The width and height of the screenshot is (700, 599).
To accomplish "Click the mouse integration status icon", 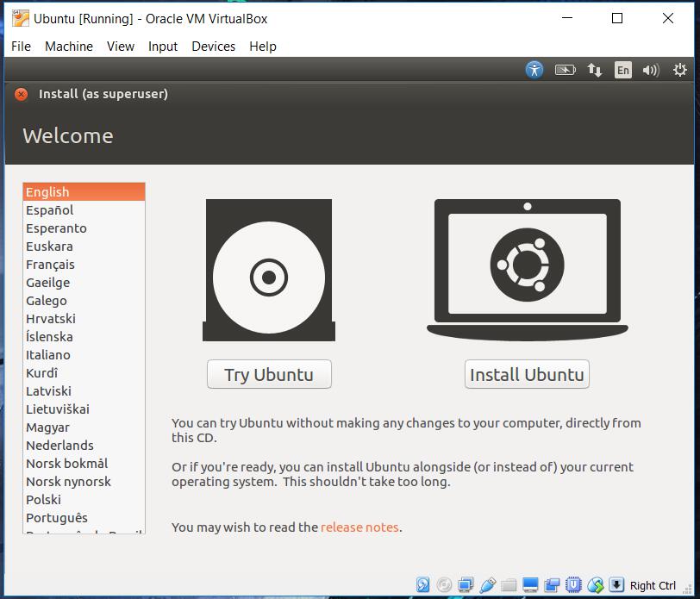I will tap(595, 584).
